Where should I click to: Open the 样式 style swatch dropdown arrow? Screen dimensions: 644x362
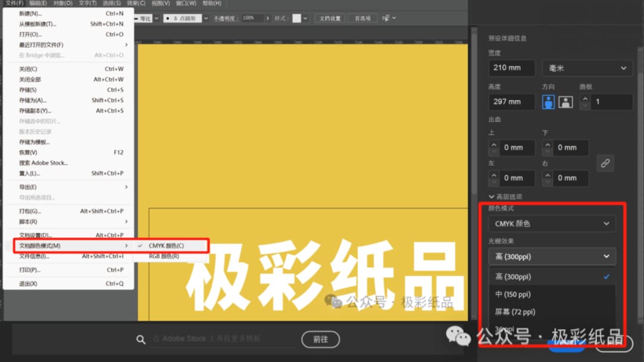point(305,18)
